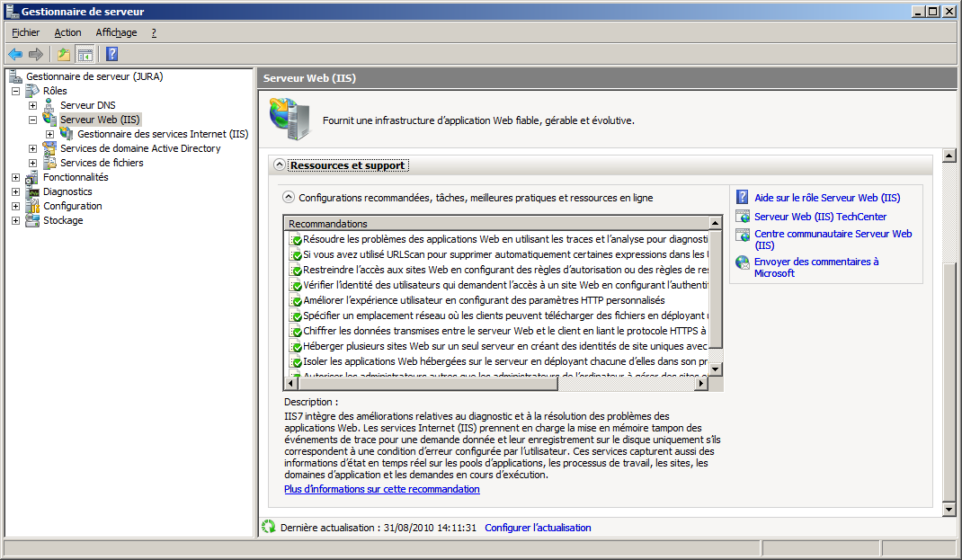Click the Forward arrow in the toolbar
The width and height of the screenshot is (962, 560).
coord(36,54)
